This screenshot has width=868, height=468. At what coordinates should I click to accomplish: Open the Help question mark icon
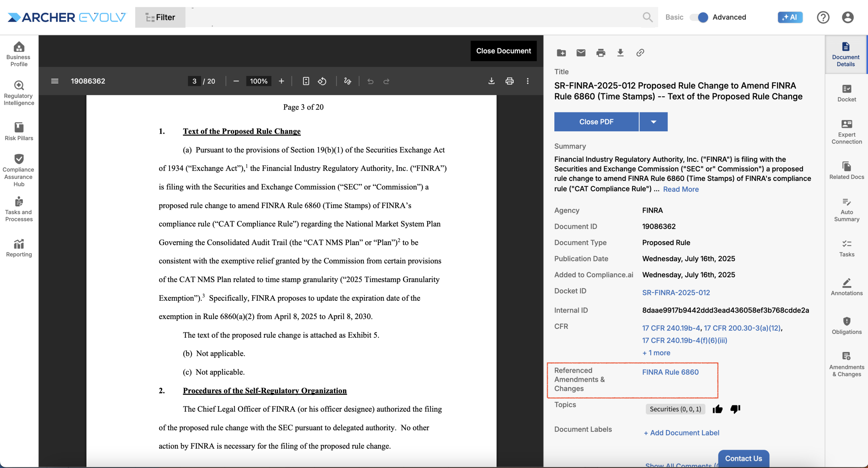pos(823,17)
